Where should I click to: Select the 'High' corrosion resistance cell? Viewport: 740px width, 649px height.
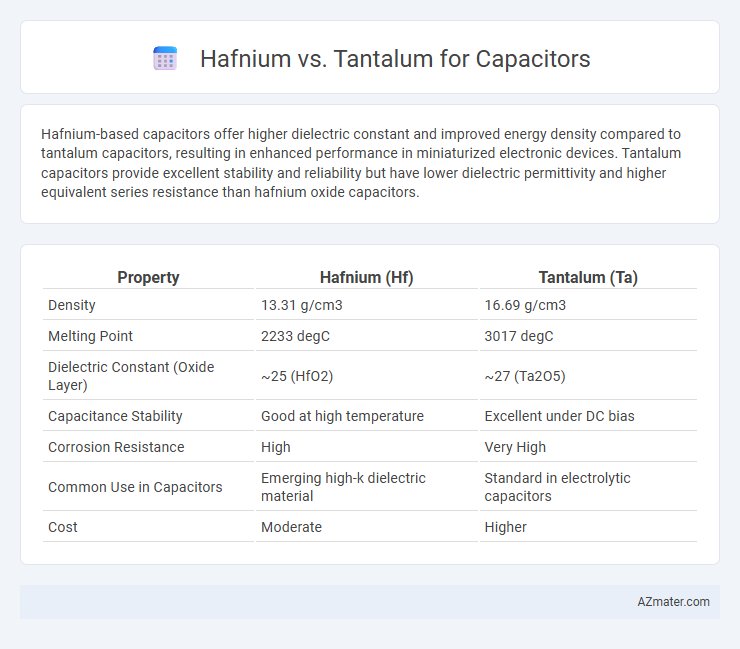[x=276, y=447]
